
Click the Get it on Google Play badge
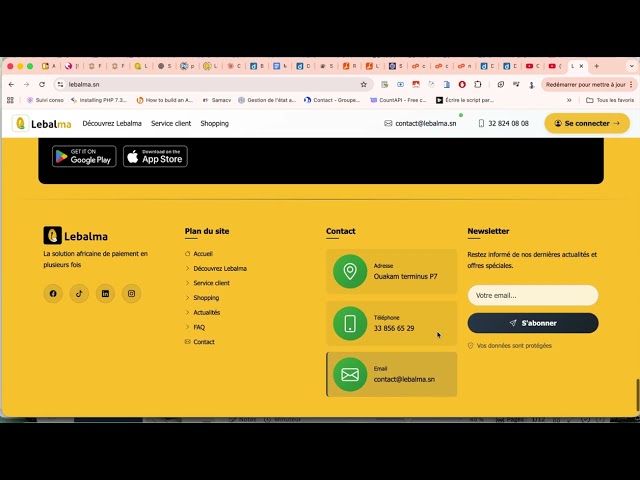tap(84, 156)
